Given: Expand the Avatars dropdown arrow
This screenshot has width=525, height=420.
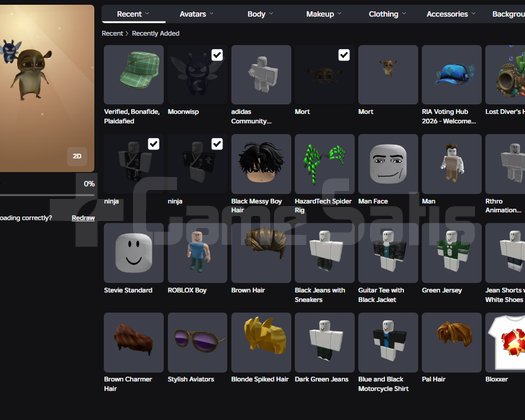Looking at the screenshot, I should (212, 14).
